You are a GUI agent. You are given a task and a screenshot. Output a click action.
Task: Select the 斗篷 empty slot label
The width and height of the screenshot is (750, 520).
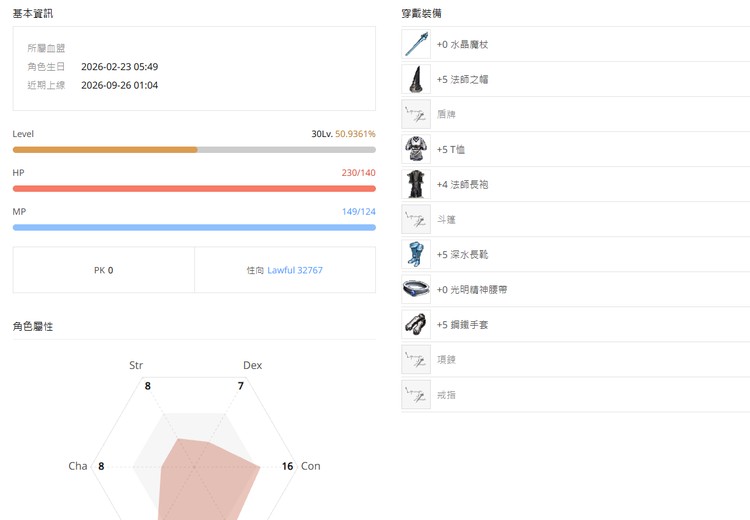[446, 220]
